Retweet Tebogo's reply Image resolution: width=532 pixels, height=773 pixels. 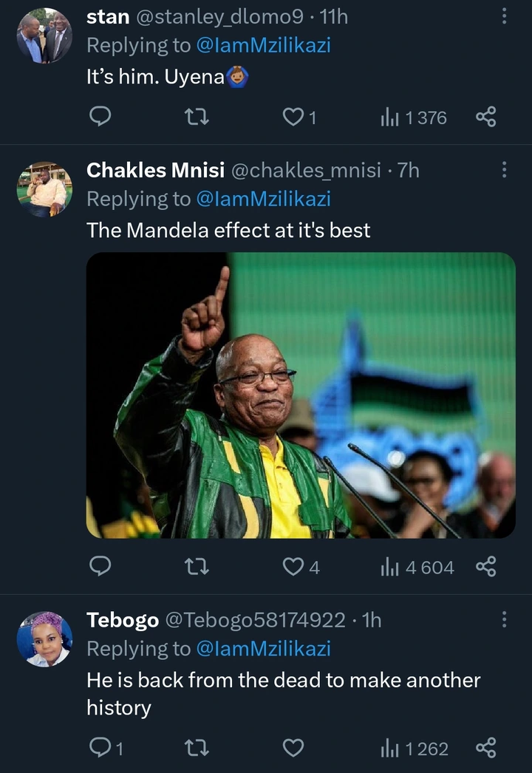click(x=197, y=749)
